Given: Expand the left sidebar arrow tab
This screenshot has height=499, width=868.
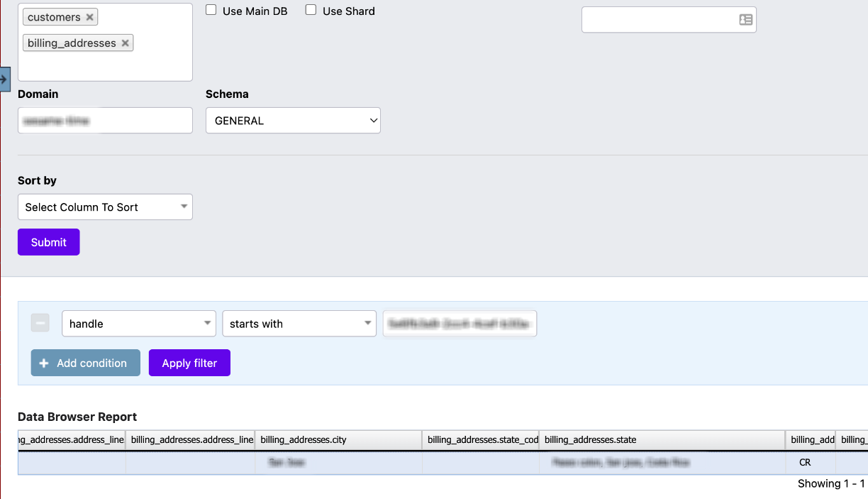Looking at the screenshot, I should coord(4,79).
